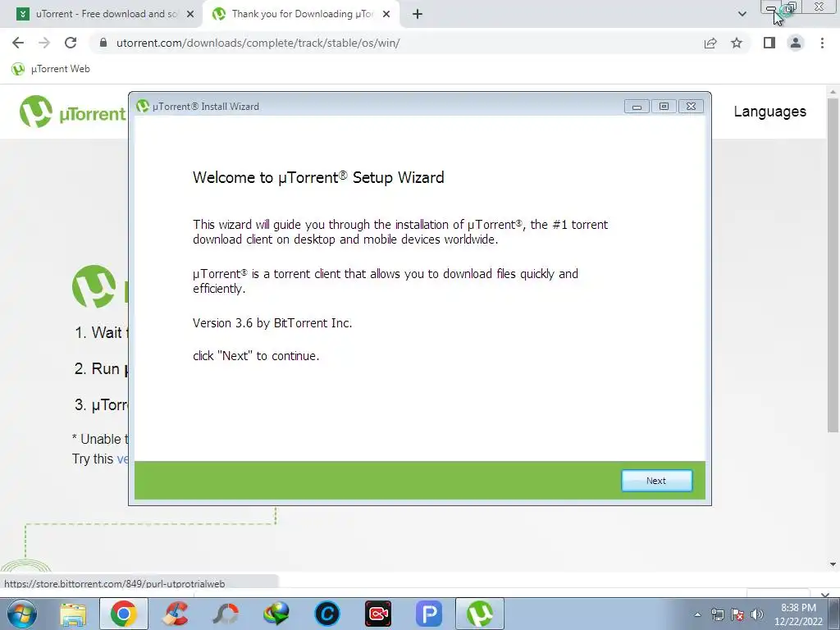Screen dimensions: 840x630
Task: Click the Install Wizard title bar icon
Action: (143, 106)
